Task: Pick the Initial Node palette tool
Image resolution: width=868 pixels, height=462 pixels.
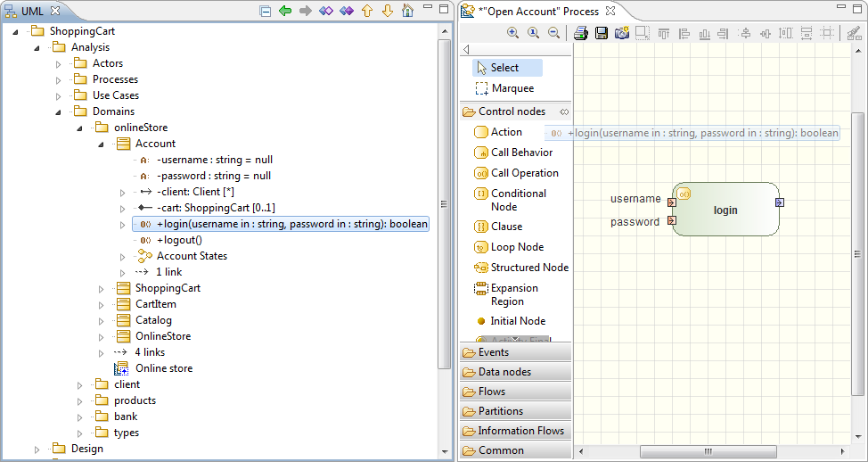Action: coord(511,321)
